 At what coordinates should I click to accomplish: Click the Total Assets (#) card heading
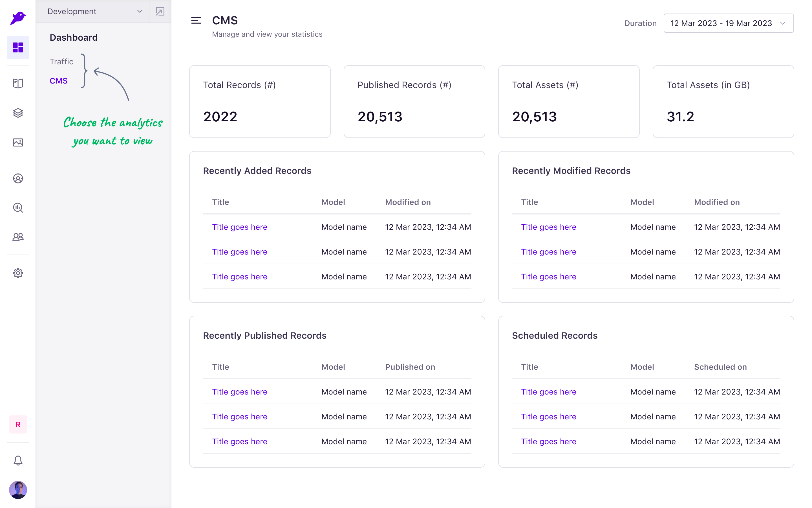[x=545, y=85]
